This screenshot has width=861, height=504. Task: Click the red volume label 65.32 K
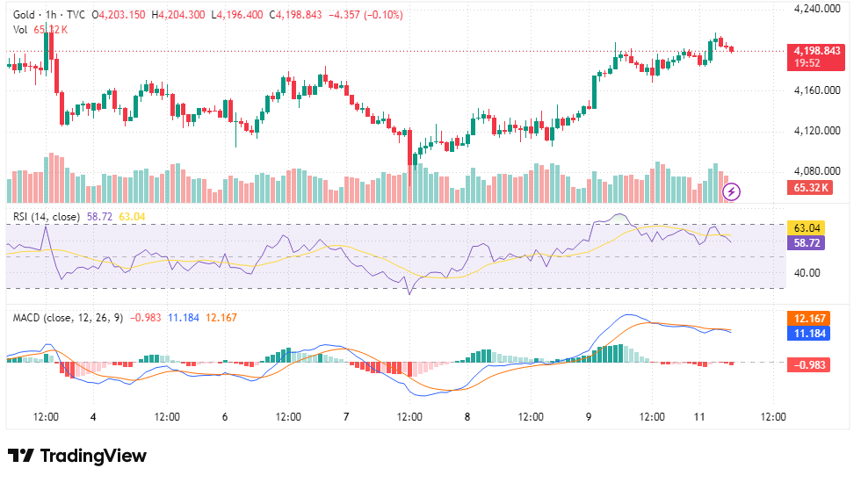pyautogui.click(x=810, y=188)
